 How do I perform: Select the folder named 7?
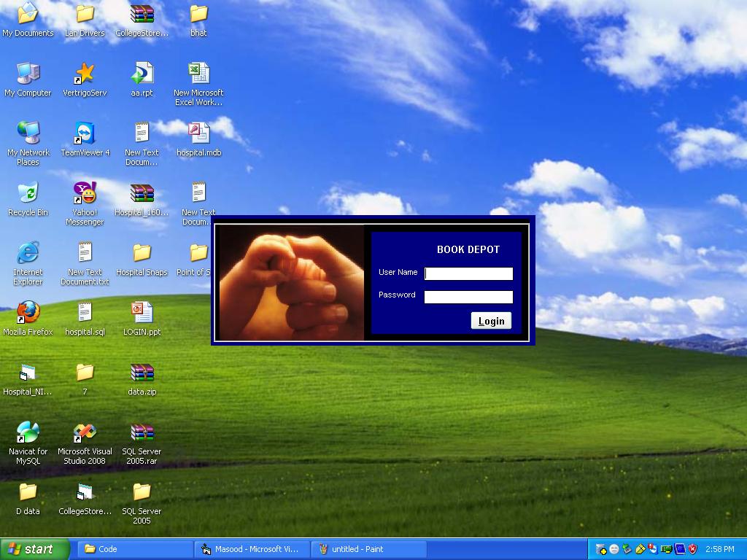click(x=85, y=379)
